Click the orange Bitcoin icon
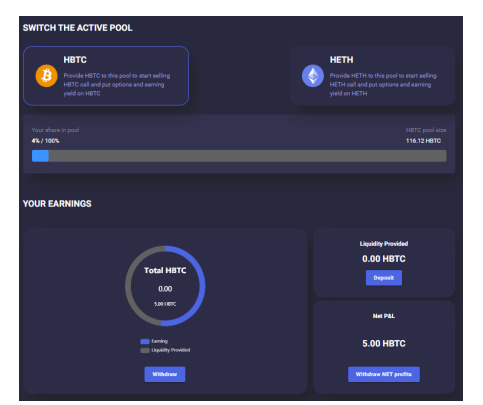The image size is (483, 405). [x=46, y=76]
